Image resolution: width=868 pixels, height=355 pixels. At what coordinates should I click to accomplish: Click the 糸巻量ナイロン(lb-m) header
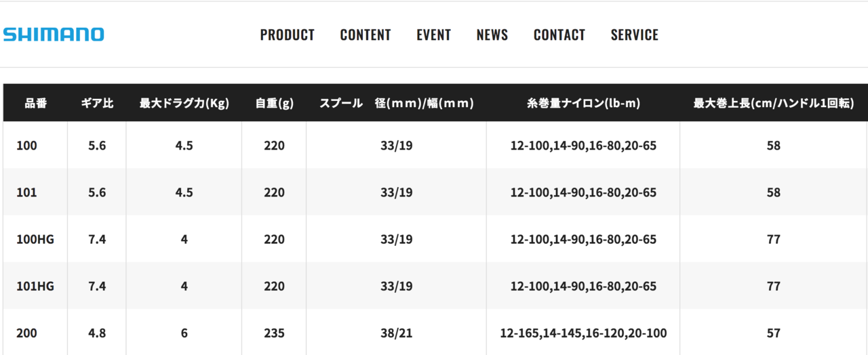tap(583, 103)
